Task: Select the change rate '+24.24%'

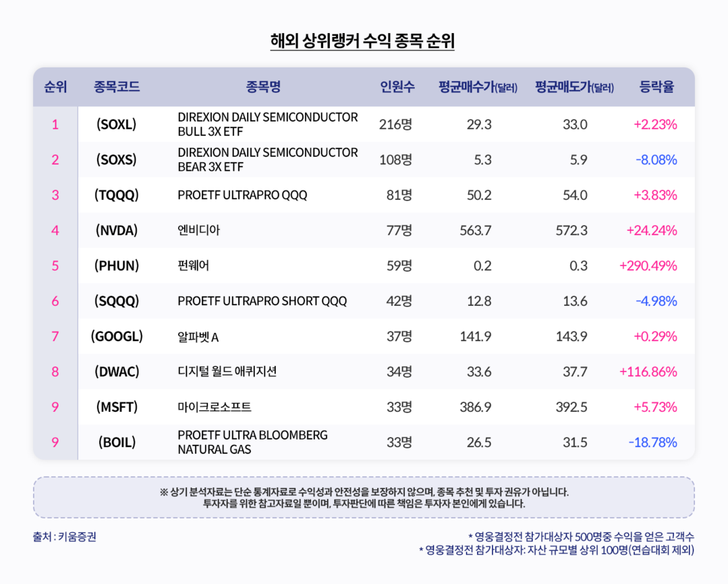Action: 652,230
